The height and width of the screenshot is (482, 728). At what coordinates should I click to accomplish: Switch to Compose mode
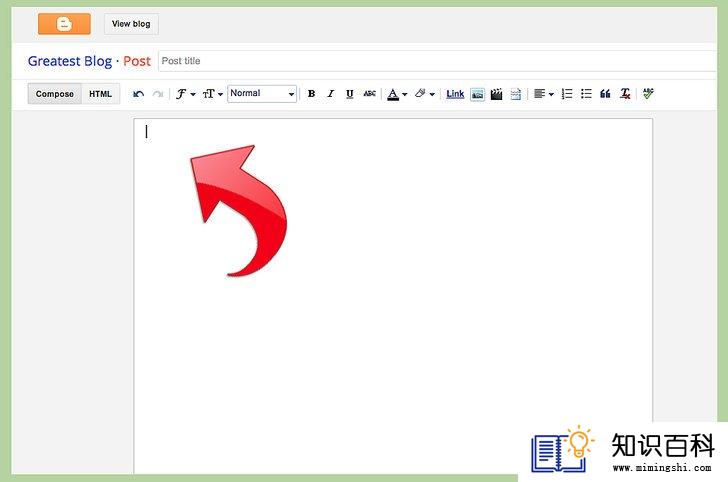pos(55,94)
